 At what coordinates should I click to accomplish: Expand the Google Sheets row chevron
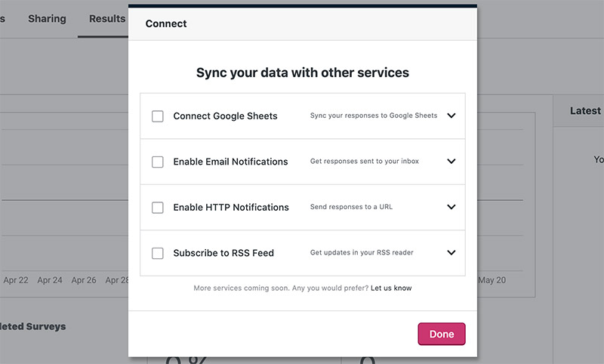coord(451,116)
